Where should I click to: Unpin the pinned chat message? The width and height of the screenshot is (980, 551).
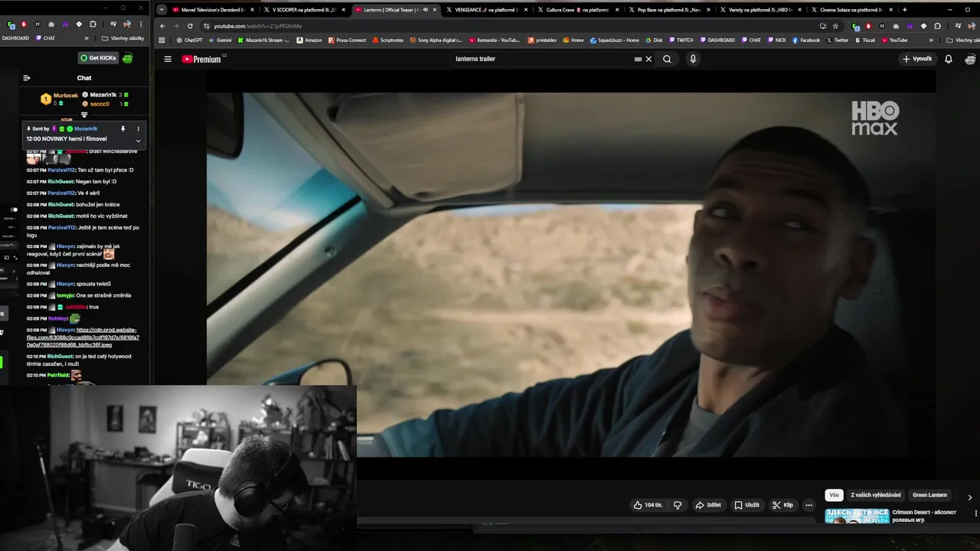coord(122,129)
